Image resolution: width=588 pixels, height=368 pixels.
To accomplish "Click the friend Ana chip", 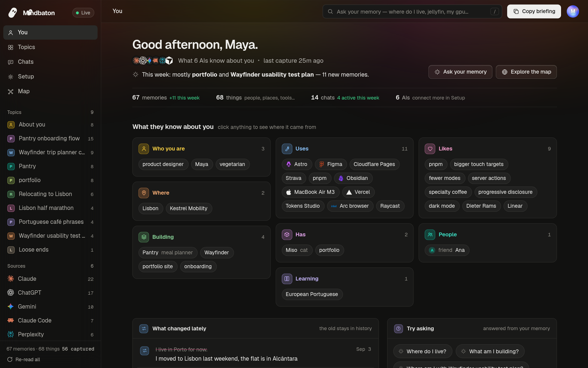I will [447, 250].
